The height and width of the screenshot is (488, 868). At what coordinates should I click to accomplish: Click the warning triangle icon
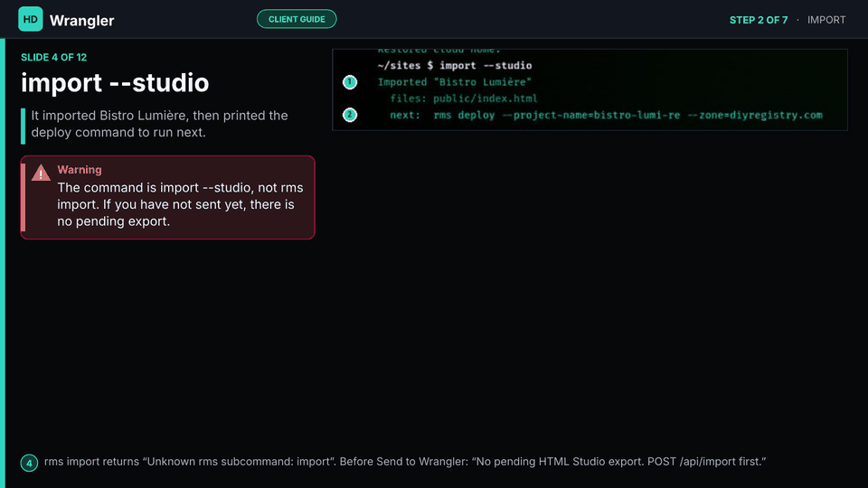tap(41, 173)
